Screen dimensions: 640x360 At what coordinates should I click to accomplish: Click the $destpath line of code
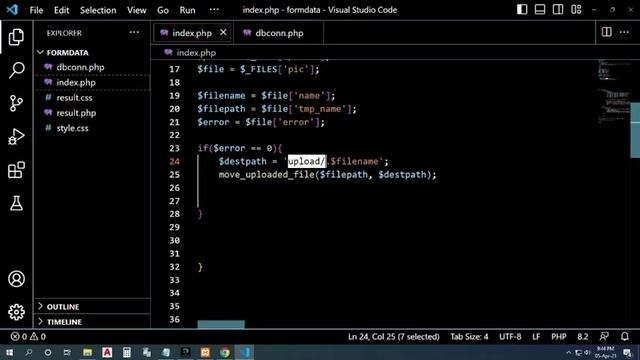point(303,161)
